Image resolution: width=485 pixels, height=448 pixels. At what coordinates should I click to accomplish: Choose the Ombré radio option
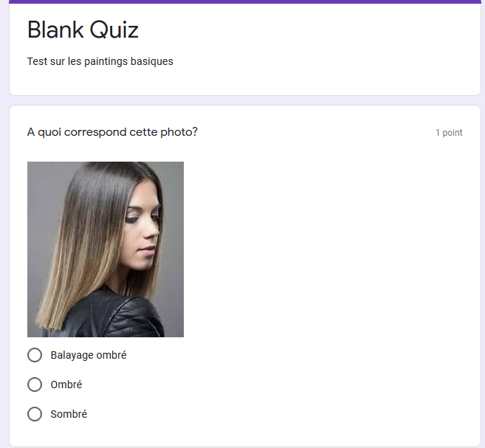[35, 385]
